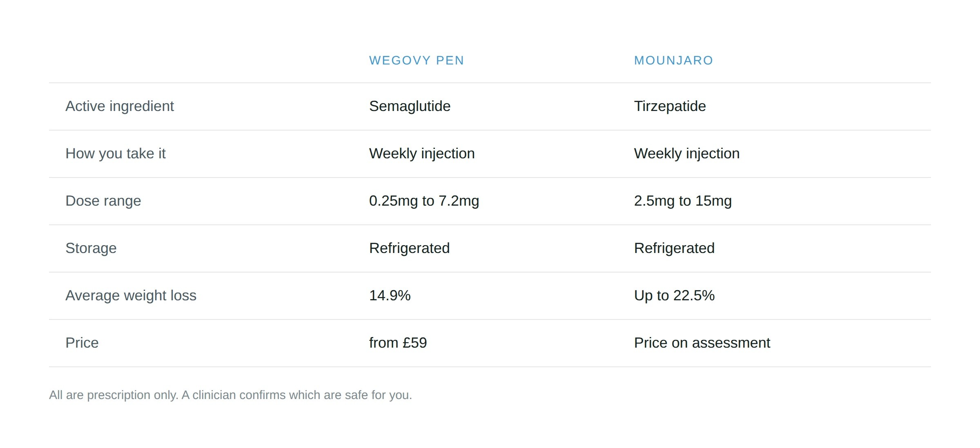Viewport: 980px width, 448px height.
Task: Click Refrigerated under Mounjaro
Action: [674, 248]
